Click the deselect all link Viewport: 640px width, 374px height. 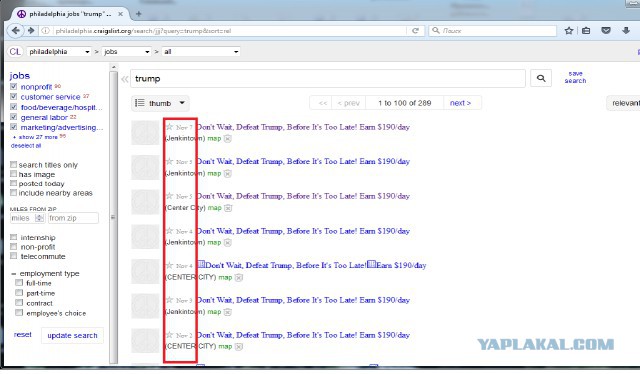(x=26, y=146)
